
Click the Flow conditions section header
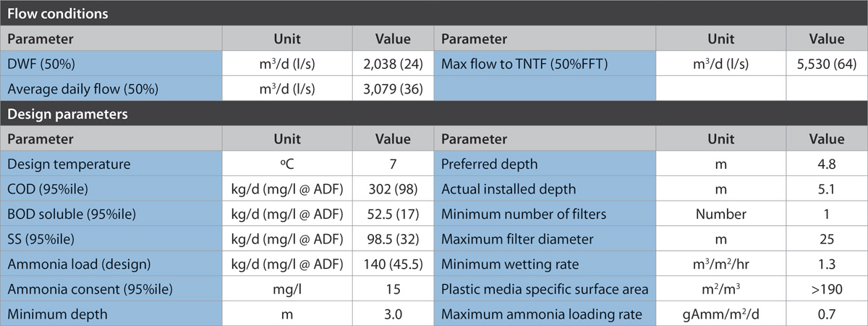tap(47, 13)
